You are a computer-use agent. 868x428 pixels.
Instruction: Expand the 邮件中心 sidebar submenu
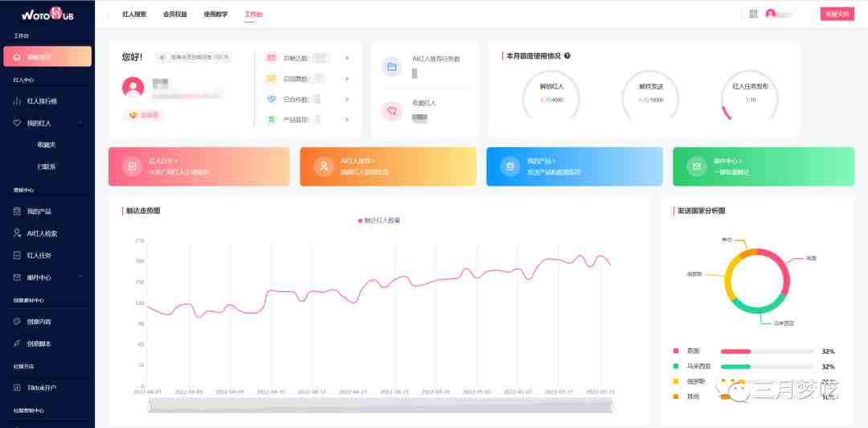pos(81,278)
